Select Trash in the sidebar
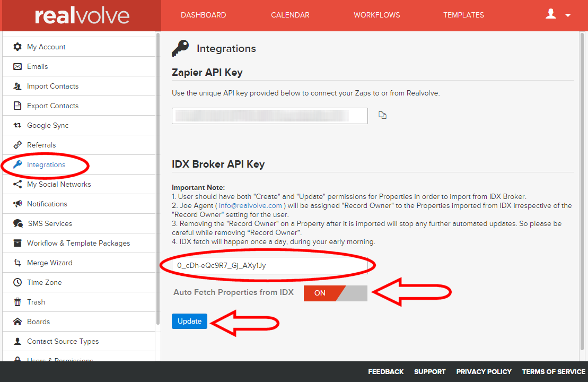This screenshot has width=588, height=382. [x=79, y=302]
